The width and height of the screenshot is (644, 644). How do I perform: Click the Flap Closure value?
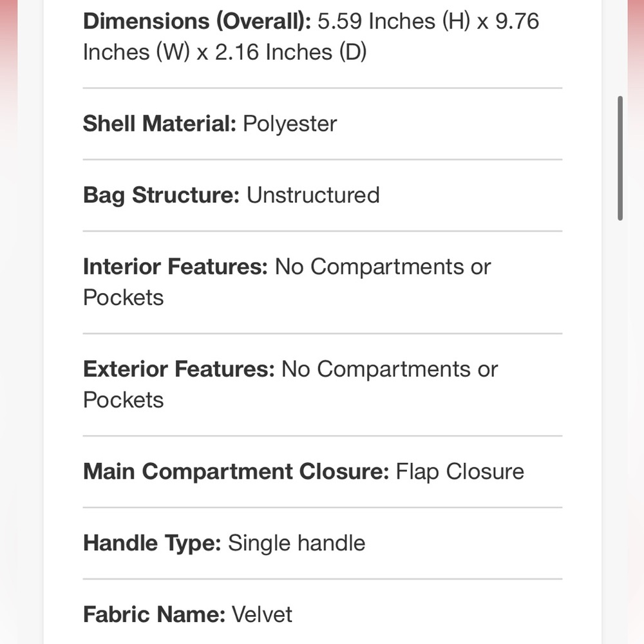click(460, 471)
